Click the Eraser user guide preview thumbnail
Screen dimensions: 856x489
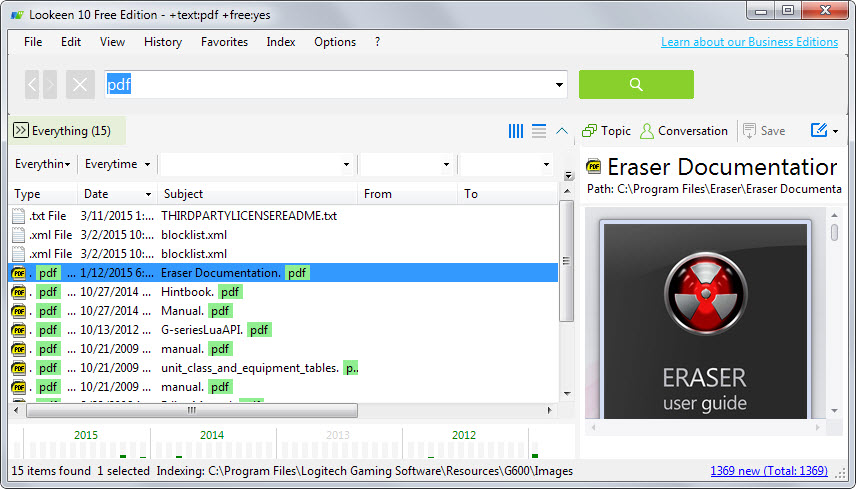[705, 319]
